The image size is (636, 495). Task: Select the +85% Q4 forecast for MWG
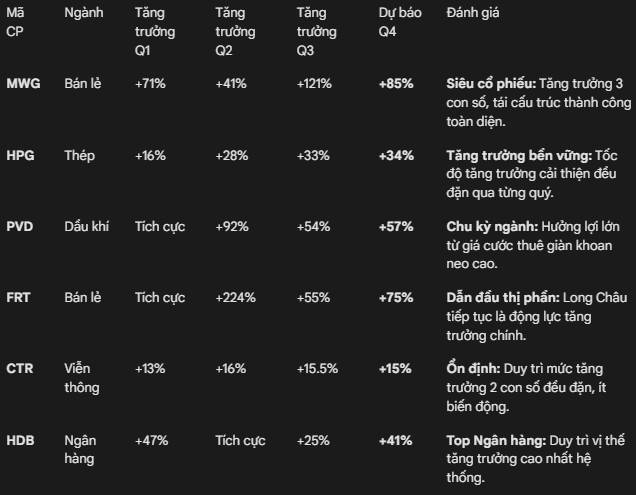coord(396,83)
